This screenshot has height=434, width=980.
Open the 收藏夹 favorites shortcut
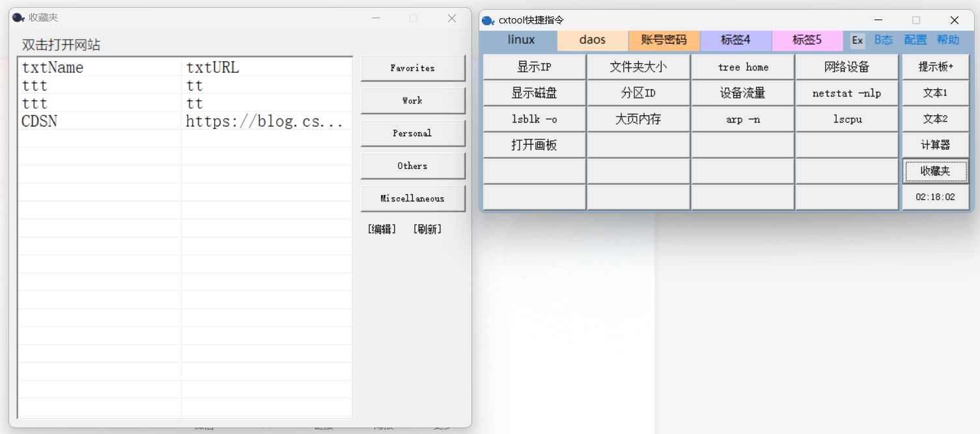936,171
